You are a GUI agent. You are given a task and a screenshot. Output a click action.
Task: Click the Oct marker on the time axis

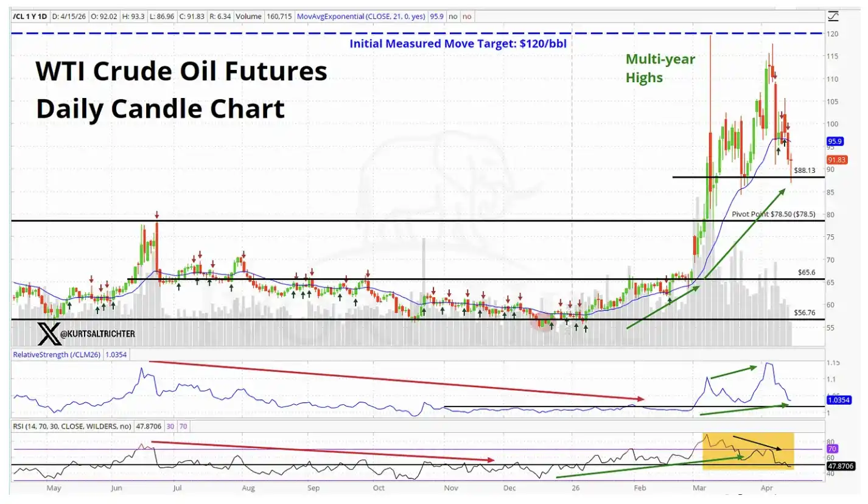tap(379, 488)
